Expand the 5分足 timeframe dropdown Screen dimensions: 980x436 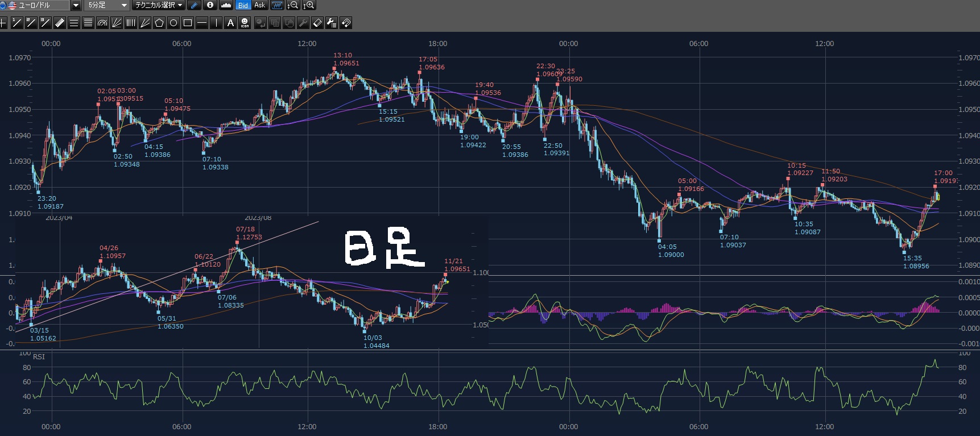point(123,5)
